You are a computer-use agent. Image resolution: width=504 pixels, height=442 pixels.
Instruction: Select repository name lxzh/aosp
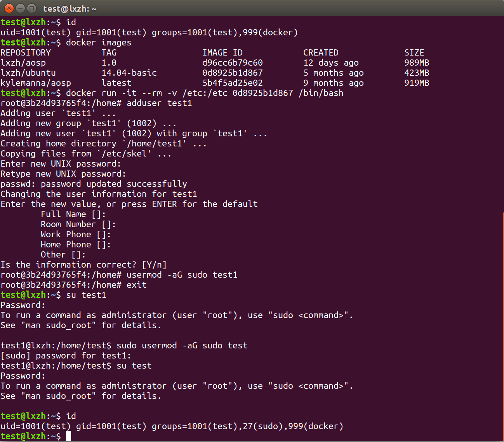(x=23, y=63)
